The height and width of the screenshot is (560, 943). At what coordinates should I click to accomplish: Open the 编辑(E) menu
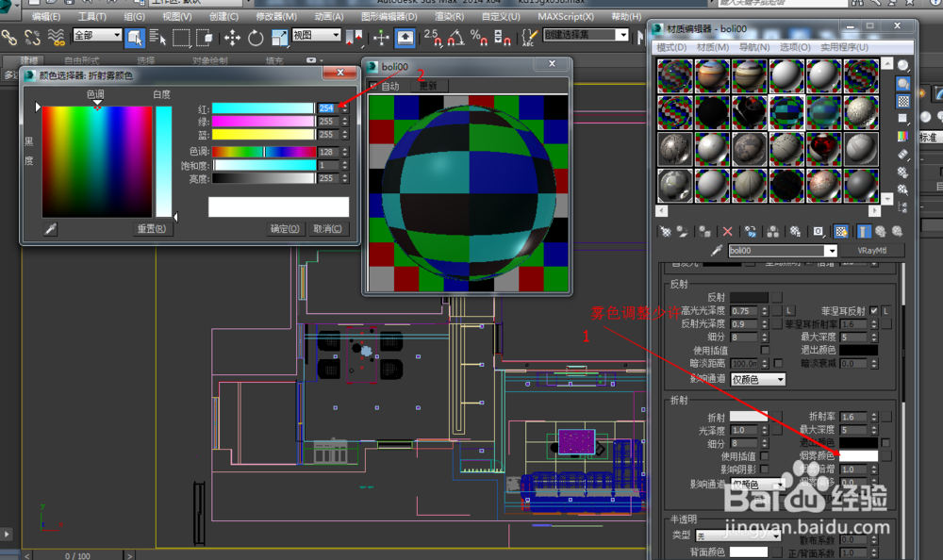tap(45, 17)
